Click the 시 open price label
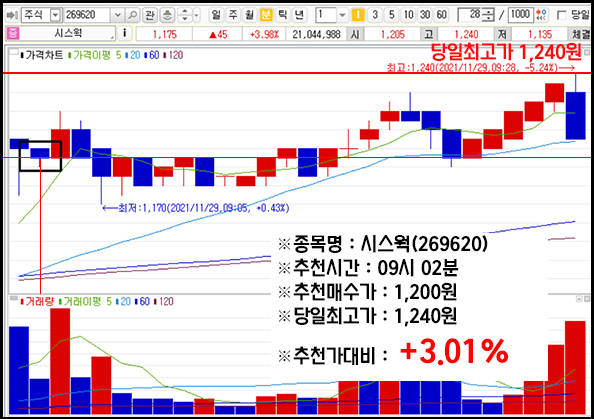The image size is (594, 419). 355,34
